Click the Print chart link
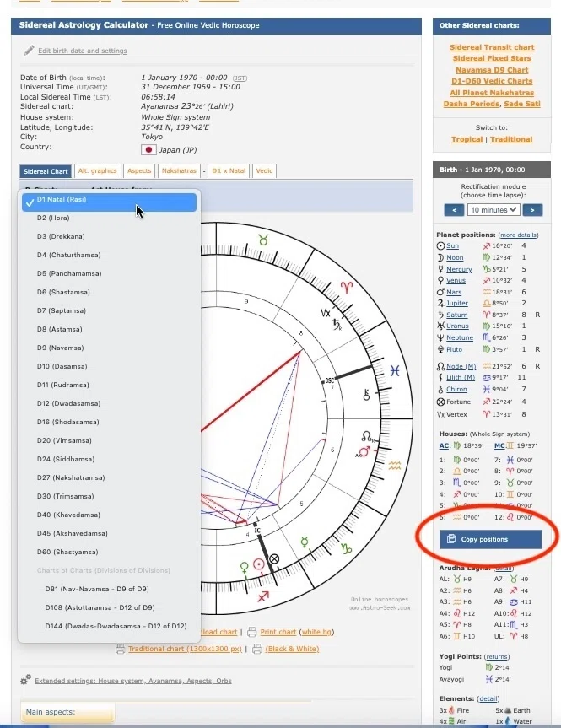The image size is (561, 728). coord(278,632)
